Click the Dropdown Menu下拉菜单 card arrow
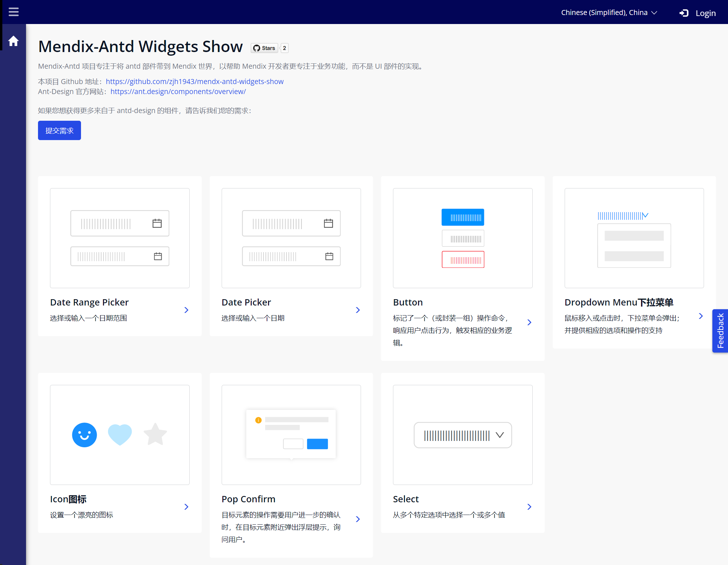 click(700, 316)
